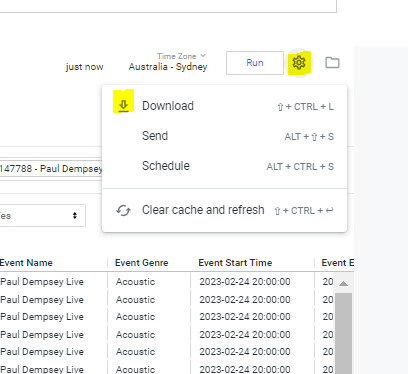408x374 pixels.
Task: Click the 'just now' timestamp text
Action: [85, 67]
